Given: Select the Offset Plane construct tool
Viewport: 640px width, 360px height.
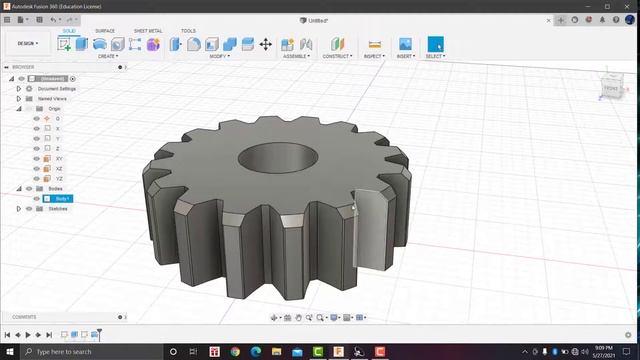Looking at the screenshot, I should click(338, 44).
